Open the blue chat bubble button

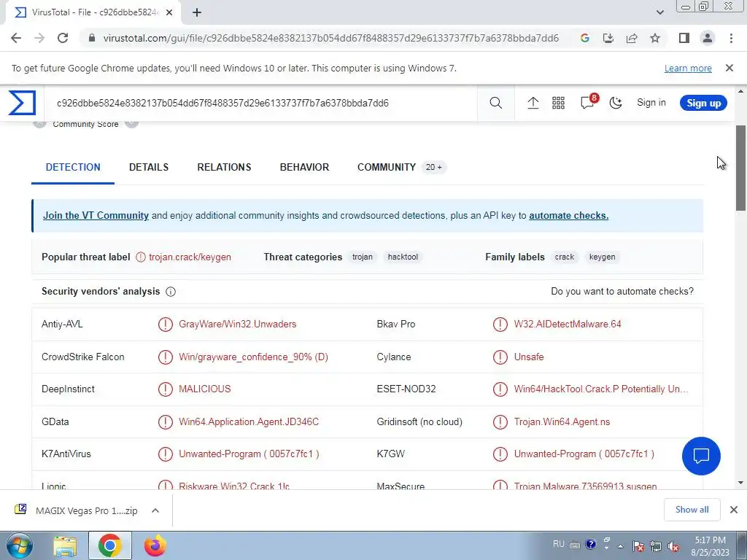pos(701,456)
